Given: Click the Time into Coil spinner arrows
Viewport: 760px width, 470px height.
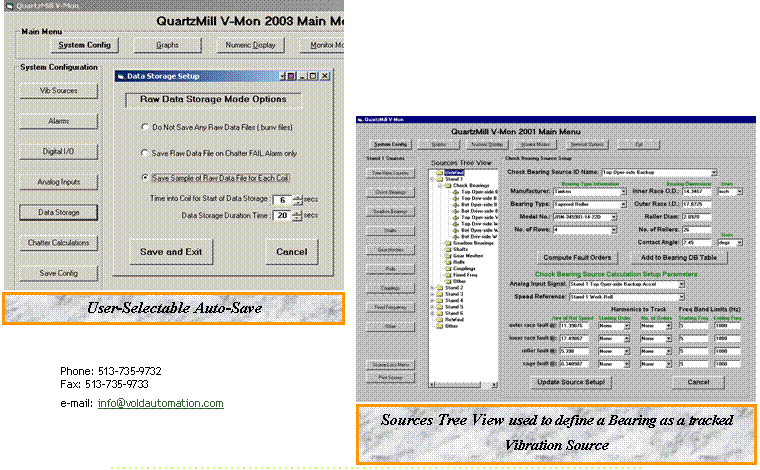Looking at the screenshot, I should pos(297,200).
